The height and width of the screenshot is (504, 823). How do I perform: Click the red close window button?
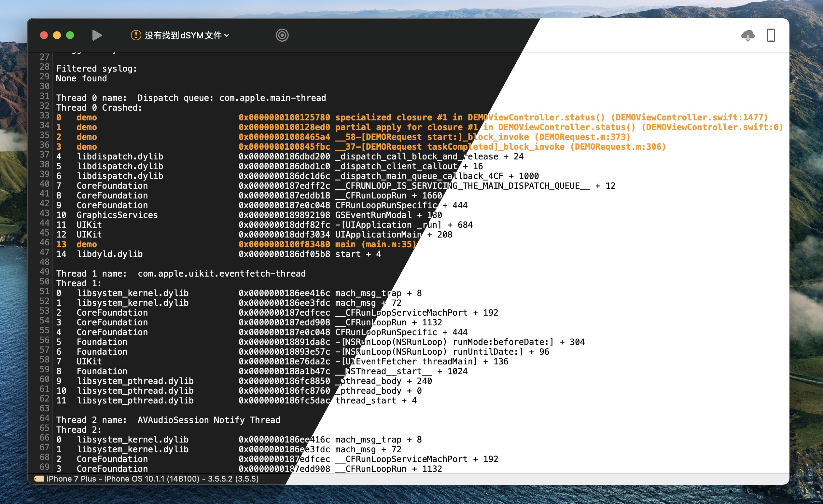tap(44, 35)
